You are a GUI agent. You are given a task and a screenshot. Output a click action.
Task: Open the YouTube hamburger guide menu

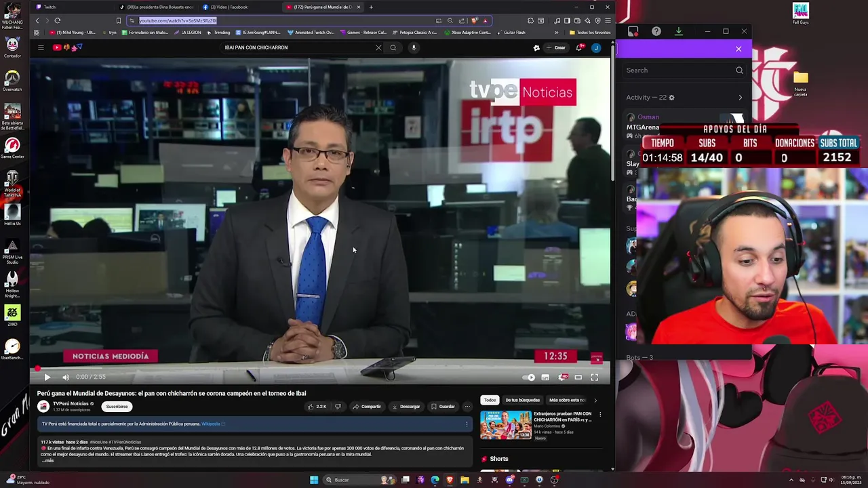click(41, 47)
